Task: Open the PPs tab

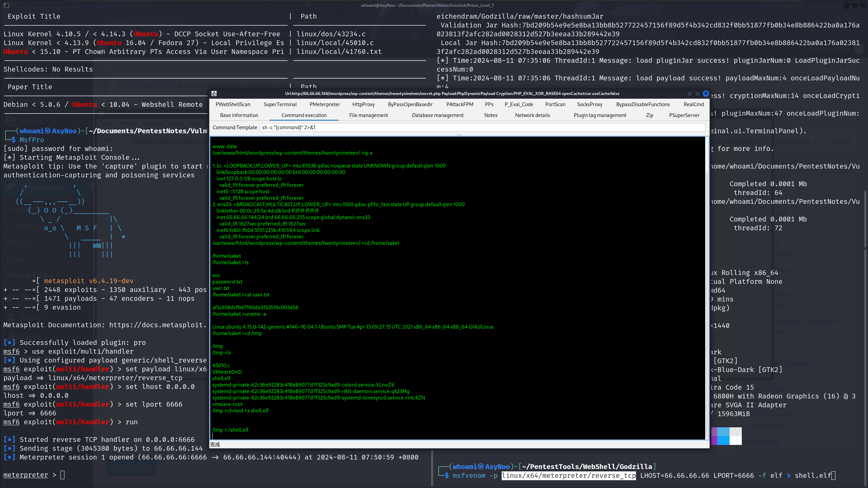Action: [x=489, y=104]
